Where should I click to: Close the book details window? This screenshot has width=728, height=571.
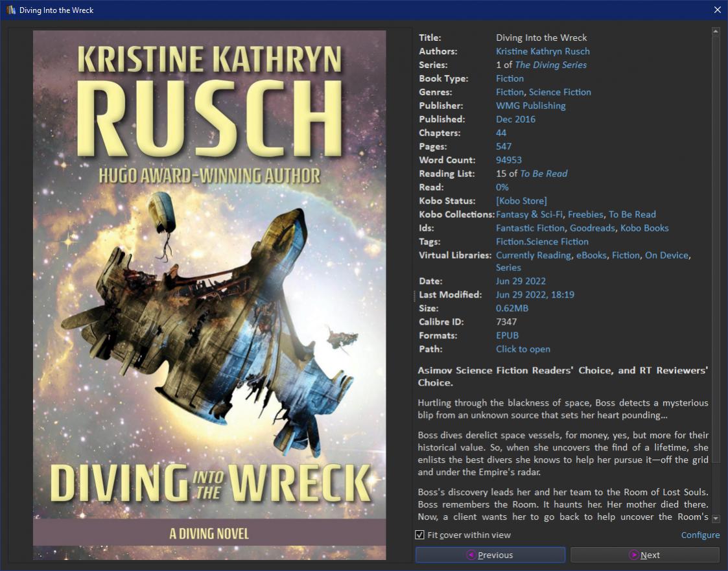(x=718, y=10)
